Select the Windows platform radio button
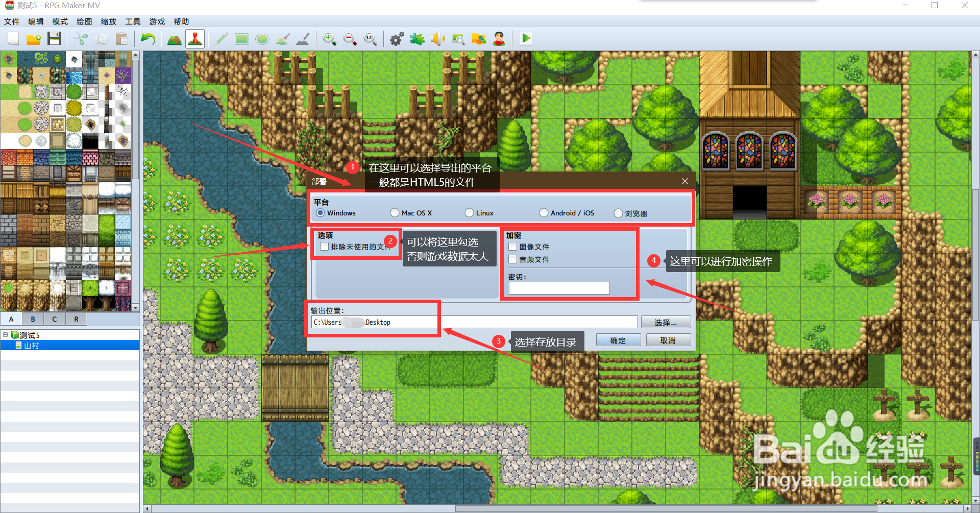The image size is (980, 513). coord(321,213)
